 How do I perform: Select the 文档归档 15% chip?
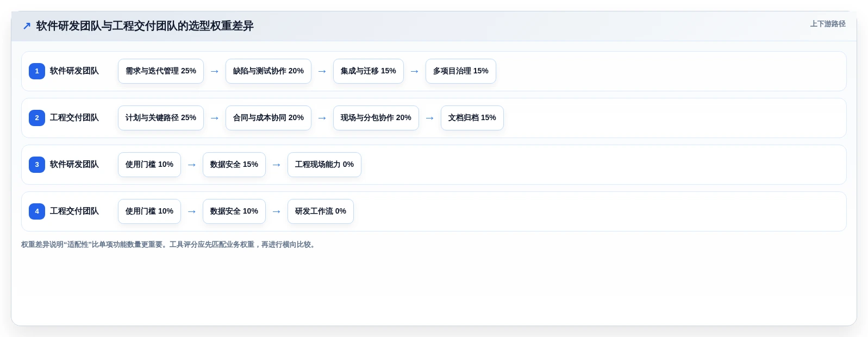tap(472, 118)
